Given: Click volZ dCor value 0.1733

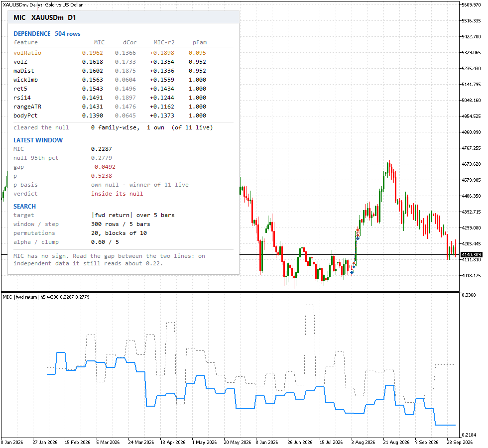Looking at the screenshot, I should tap(125, 62).
